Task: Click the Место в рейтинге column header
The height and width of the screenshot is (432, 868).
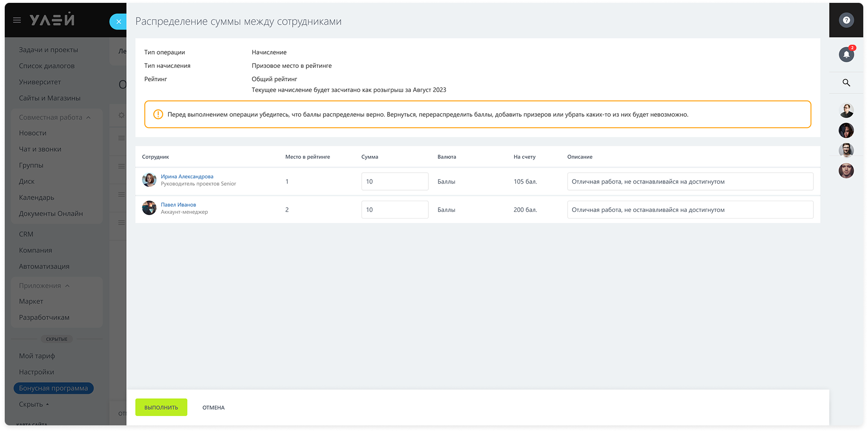Action: coord(308,157)
